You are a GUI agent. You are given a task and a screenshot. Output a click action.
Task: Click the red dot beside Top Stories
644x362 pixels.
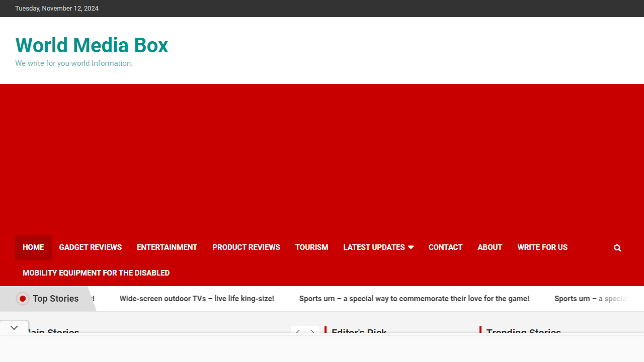tap(23, 298)
